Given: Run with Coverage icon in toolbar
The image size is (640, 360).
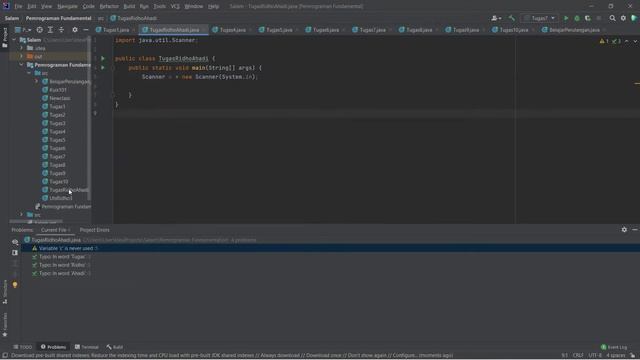Looking at the screenshot, I should point(588,18).
